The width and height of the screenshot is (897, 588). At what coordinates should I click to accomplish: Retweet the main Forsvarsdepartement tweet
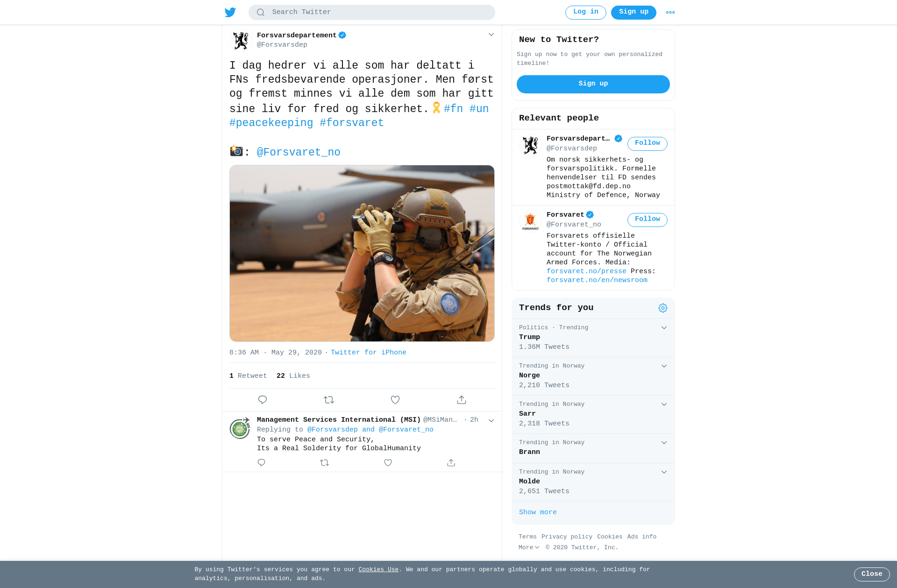click(329, 400)
